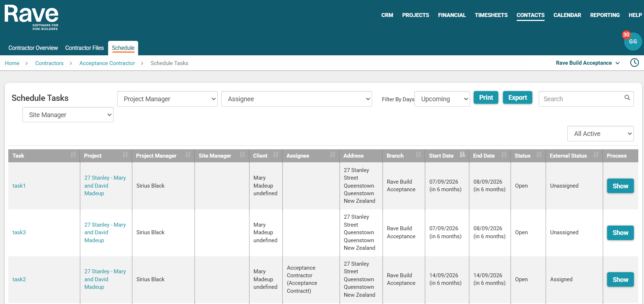Click the clock timer icon
This screenshot has width=644, height=304.
(634, 63)
